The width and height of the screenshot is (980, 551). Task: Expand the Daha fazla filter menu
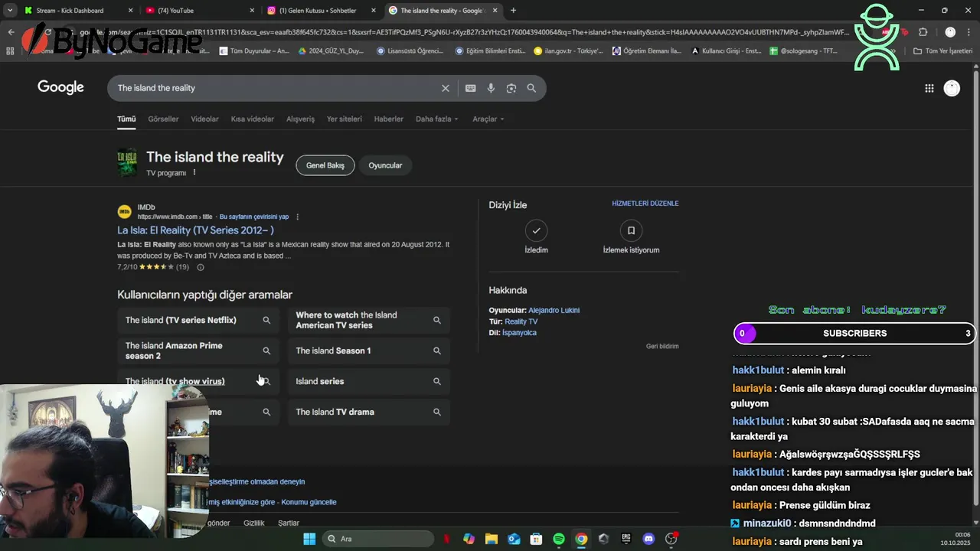pos(436,119)
